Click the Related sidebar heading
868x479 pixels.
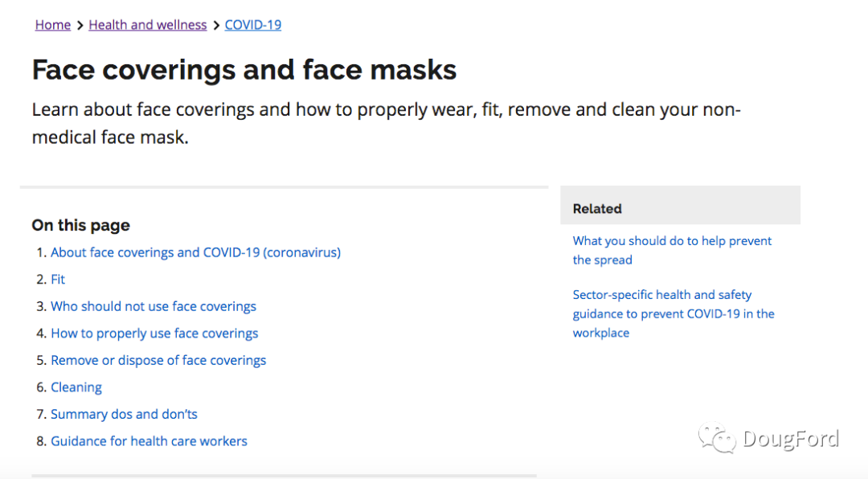pyautogui.click(x=597, y=209)
